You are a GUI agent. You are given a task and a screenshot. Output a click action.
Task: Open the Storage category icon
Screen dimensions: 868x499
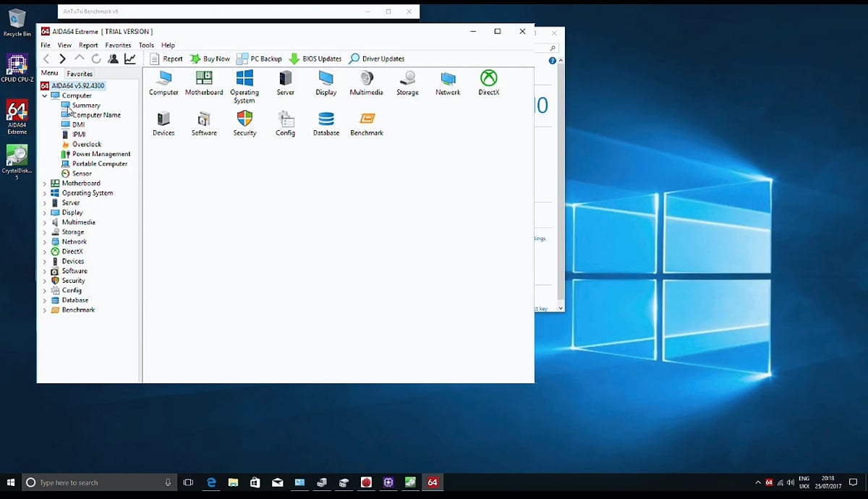click(407, 82)
